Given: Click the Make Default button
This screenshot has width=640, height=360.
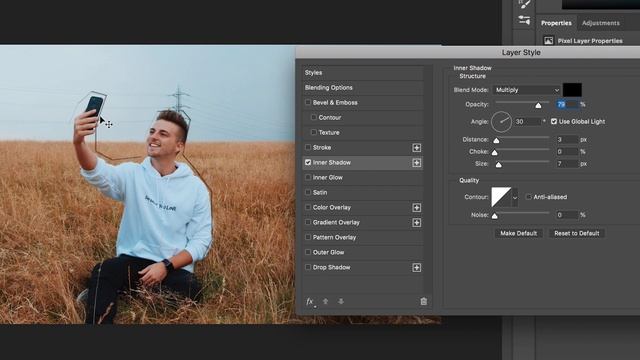Looking at the screenshot, I should (x=518, y=233).
